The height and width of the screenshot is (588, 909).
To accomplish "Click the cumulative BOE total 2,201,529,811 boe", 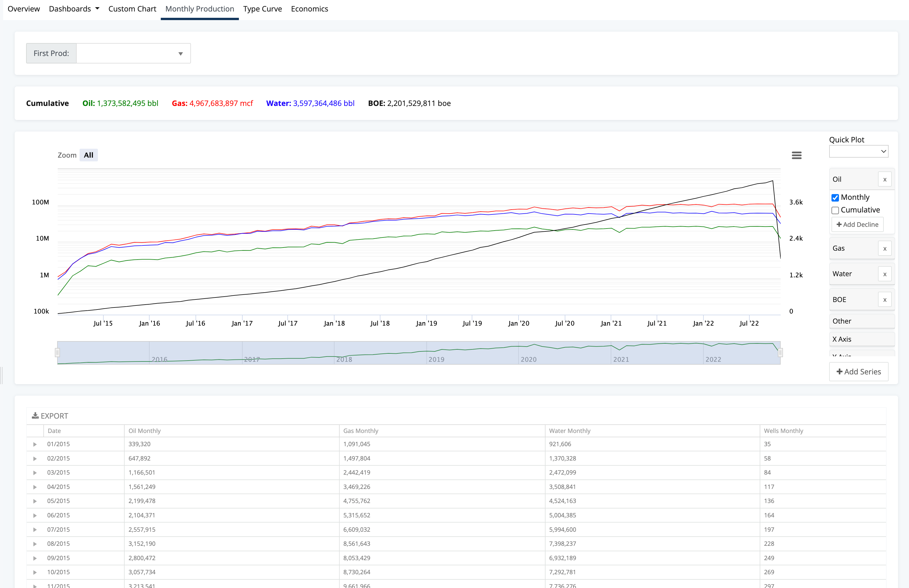I will pos(419,103).
